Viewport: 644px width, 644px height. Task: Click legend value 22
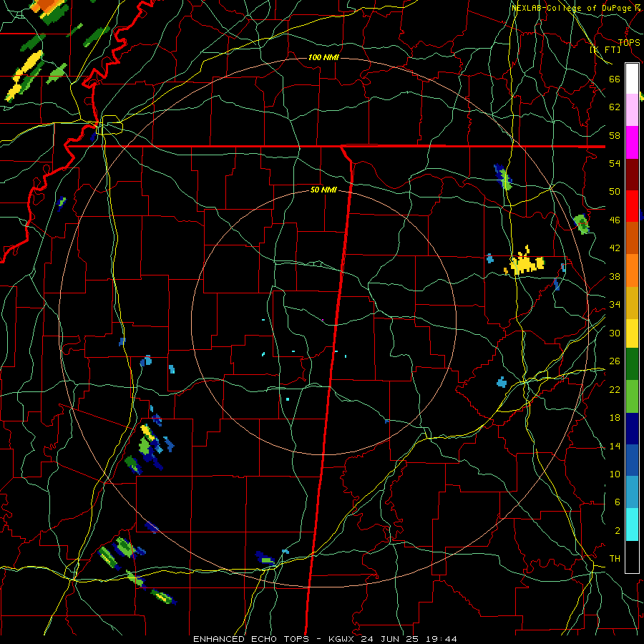point(615,389)
